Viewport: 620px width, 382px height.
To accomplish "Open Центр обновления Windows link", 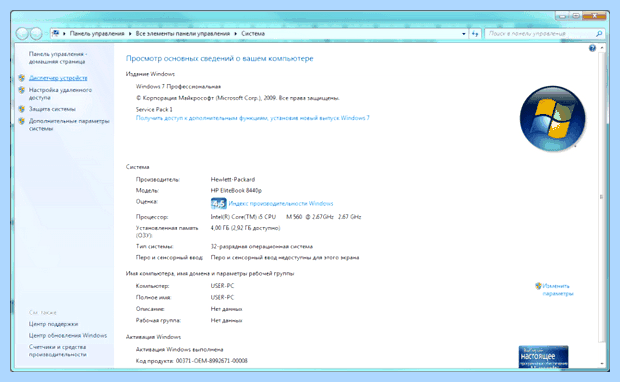I will point(68,335).
